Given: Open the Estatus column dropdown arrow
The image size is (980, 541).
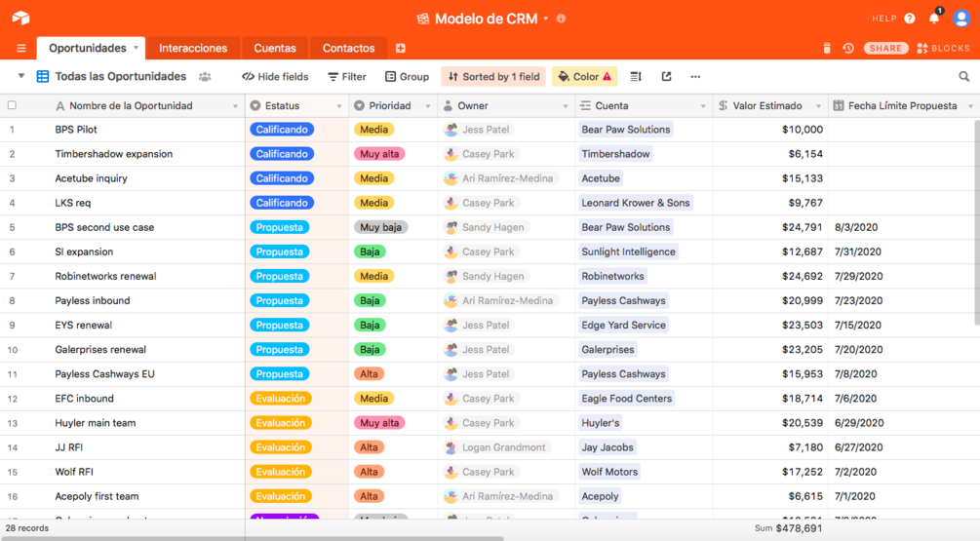Looking at the screenshot, I should [338, 106].
